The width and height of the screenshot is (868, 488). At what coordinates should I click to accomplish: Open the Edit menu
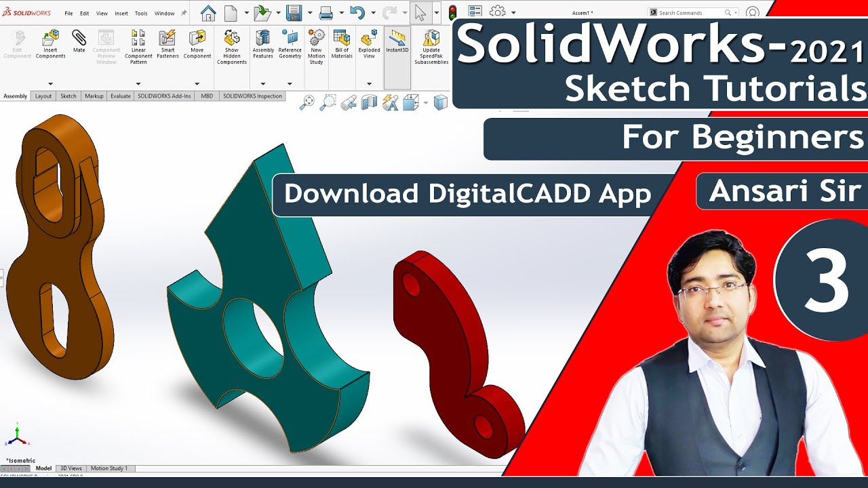(x=84, y=14)
